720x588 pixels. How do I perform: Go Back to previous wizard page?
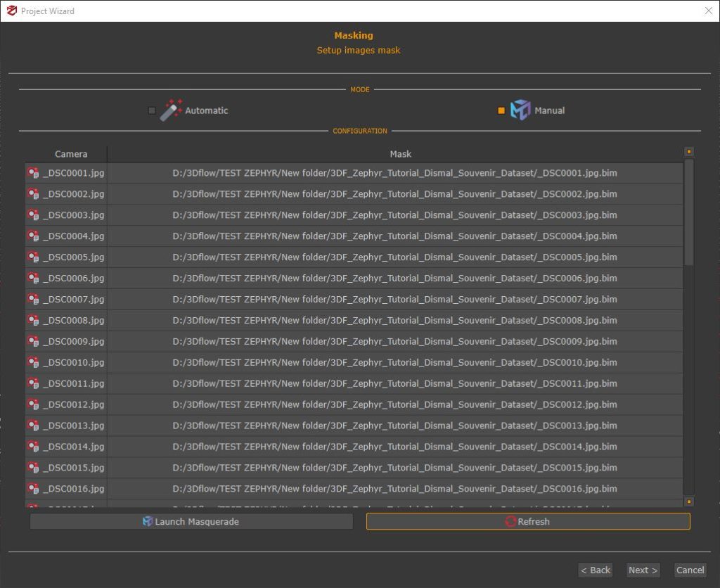tap(595, 570)
